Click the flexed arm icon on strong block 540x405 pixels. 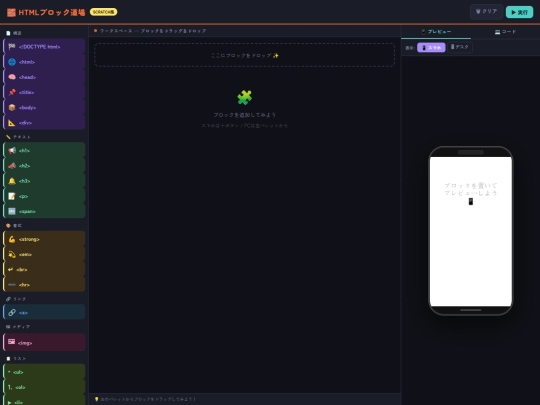point(12,239)
